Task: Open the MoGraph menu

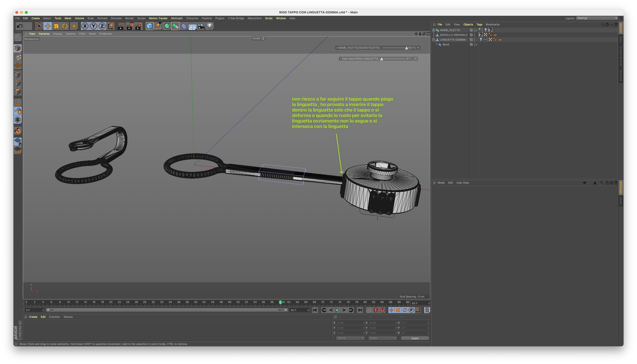Action: (x=176, y=18)
